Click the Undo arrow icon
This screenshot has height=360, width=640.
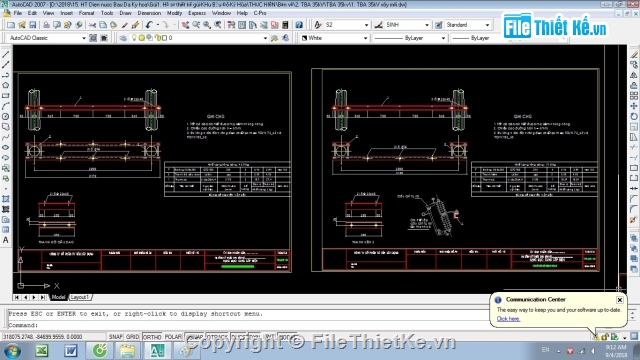point(149,25)
